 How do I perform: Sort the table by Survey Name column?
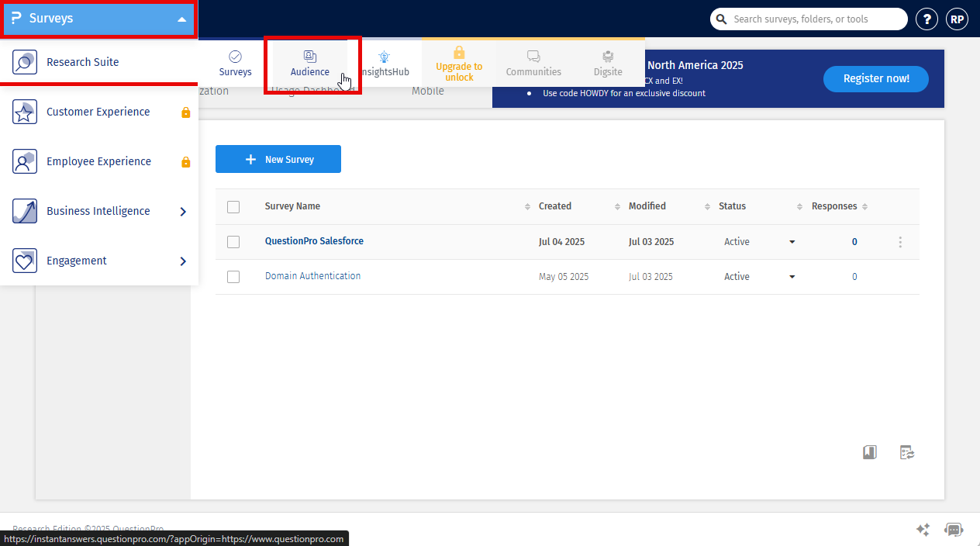pyautogui.click(x=293, y=206)
